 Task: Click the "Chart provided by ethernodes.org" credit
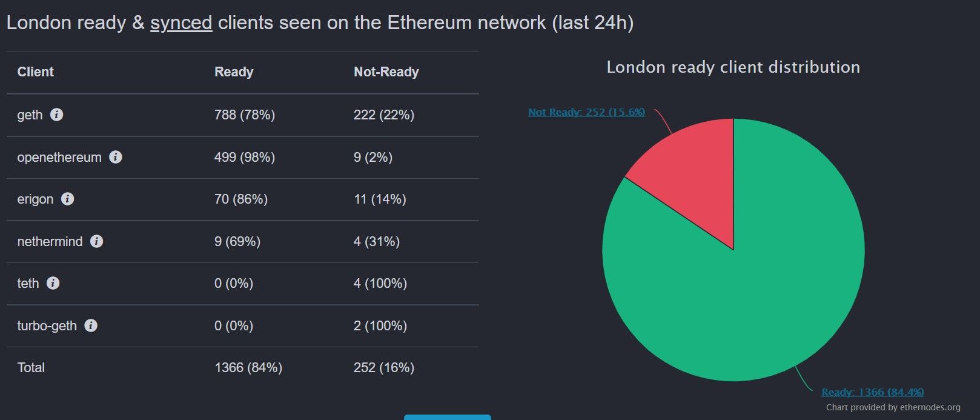(893, 407)
